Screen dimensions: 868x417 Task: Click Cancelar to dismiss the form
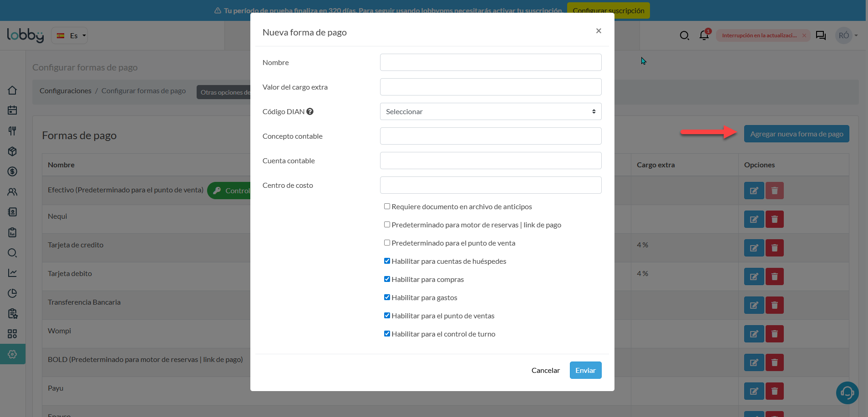point(545,370)
